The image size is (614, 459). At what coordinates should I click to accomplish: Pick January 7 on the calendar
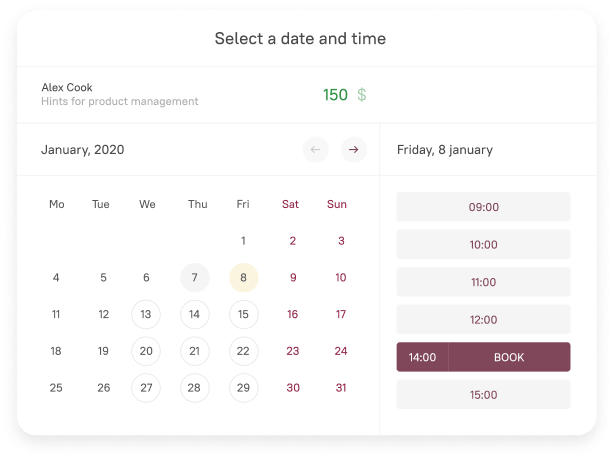(195, 278)
